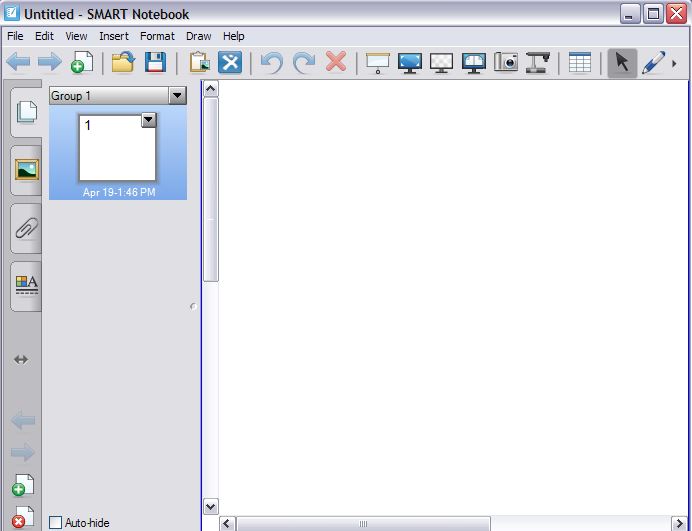Open the Insert menu
Screen dimensions: 692x531
[x=114, y=36]
